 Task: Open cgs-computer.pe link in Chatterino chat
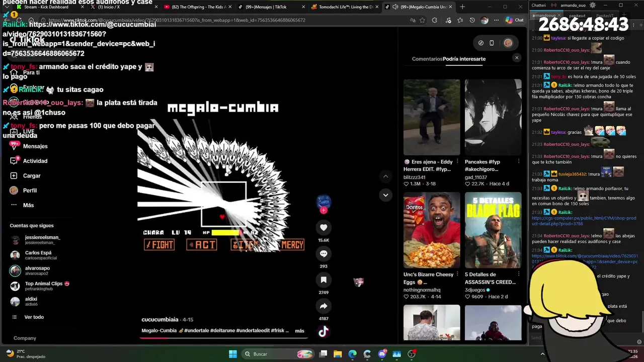584,221
